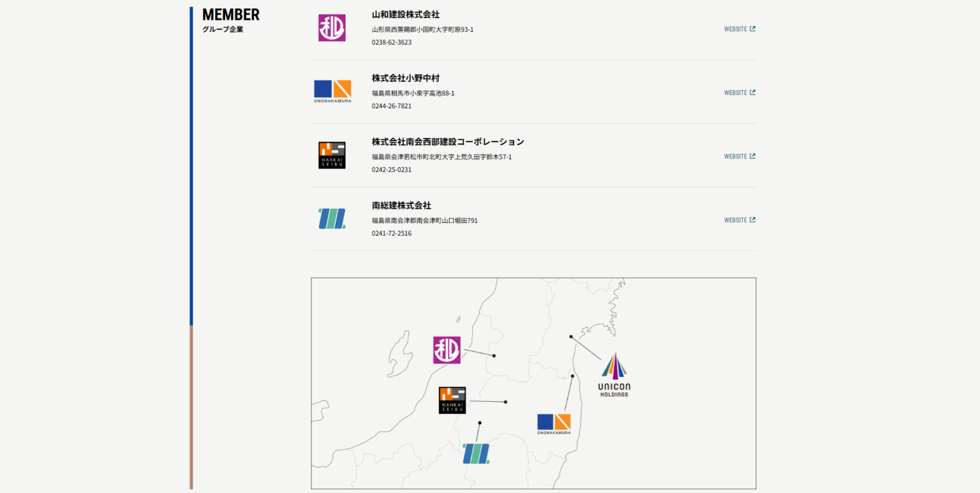Select the address 福島県南会津郡南会津町山口堀田791

click(425, 221)
